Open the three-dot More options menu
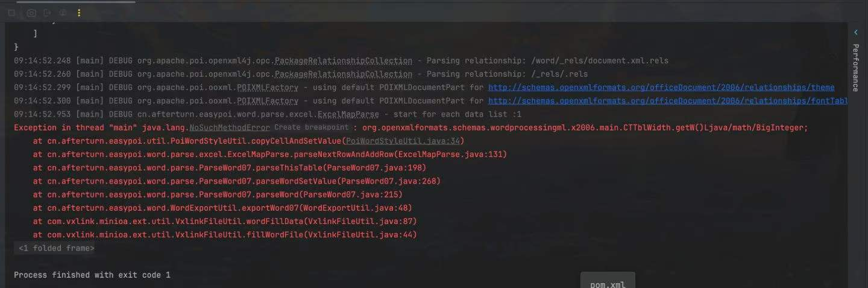 pyautogui.click(x=79, y=13)
